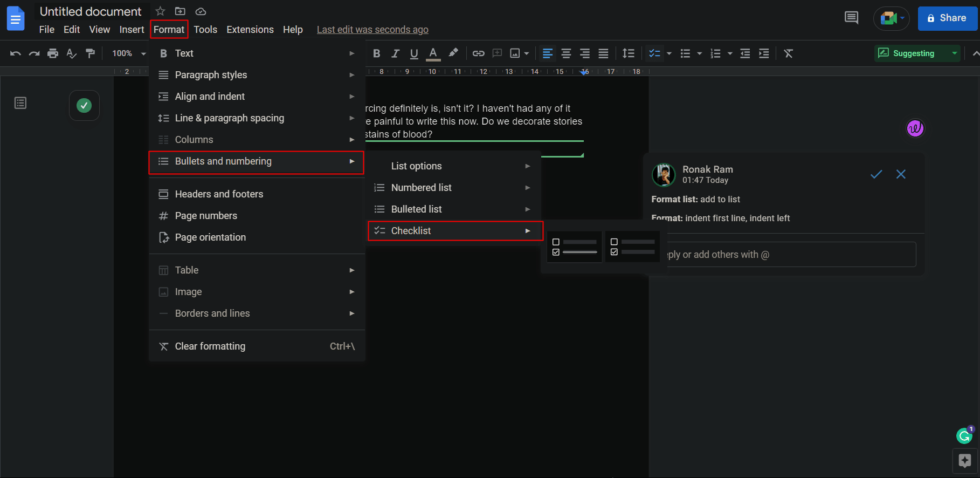Click the Line and paragraph spacing icon

629,53
